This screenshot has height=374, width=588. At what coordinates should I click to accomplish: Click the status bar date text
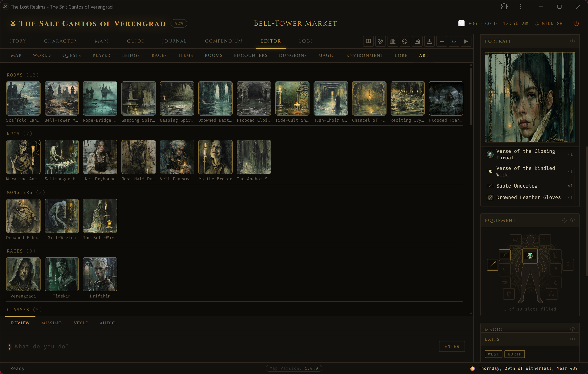[x=528, y=368]
